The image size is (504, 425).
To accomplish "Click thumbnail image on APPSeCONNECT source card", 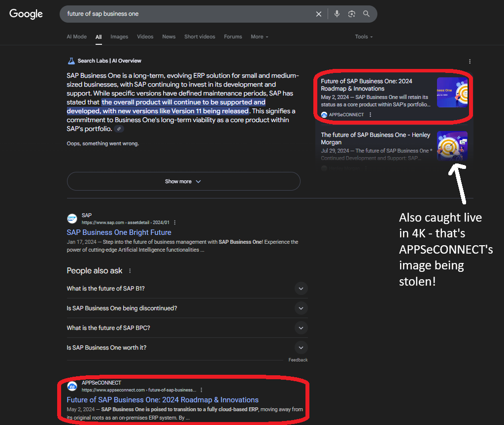I will [452, 92].
